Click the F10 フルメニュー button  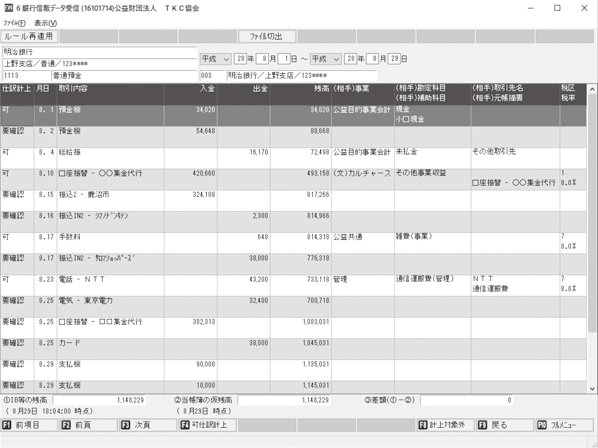[564, 425]
